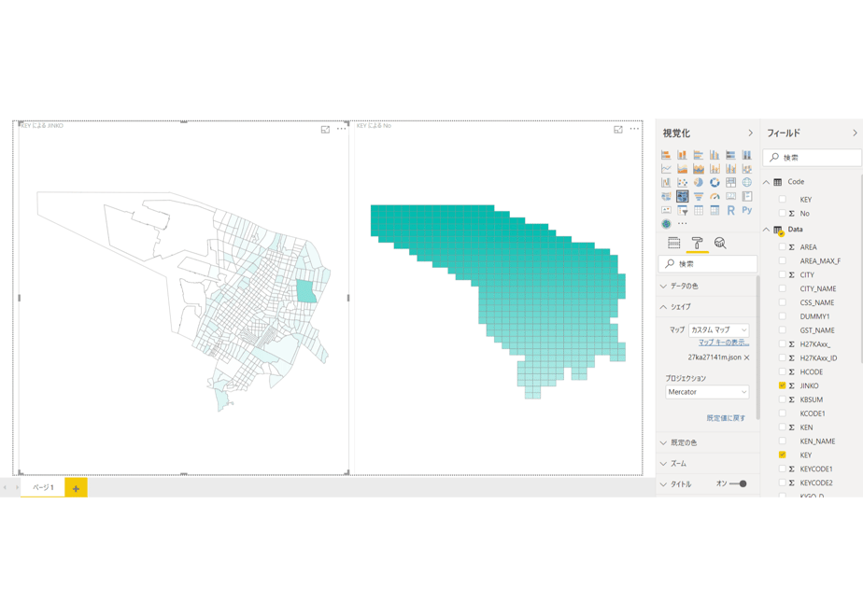Choose the funnel chart icon
This screenshot has height=616, width=863.
coord(699,196)
